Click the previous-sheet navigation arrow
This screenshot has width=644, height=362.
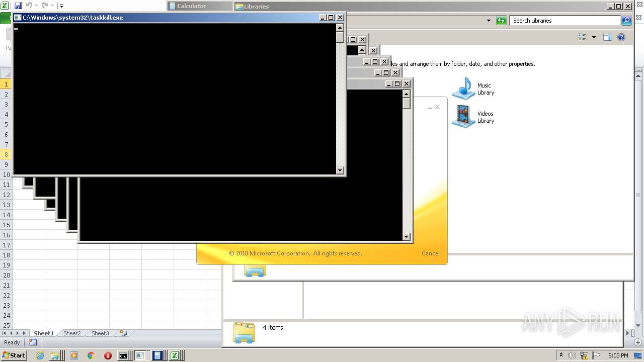pos(11,333)
